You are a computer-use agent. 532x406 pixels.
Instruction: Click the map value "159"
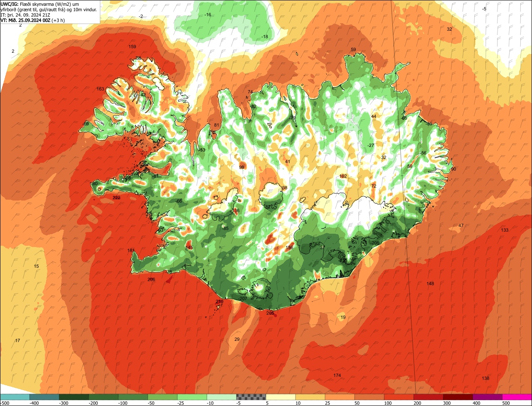133,46
